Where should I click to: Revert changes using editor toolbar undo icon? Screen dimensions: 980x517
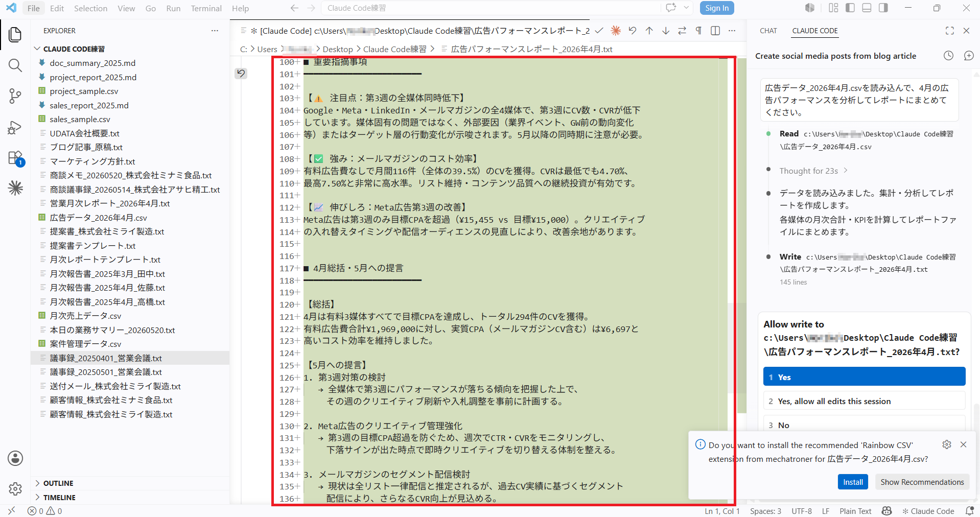633,31
